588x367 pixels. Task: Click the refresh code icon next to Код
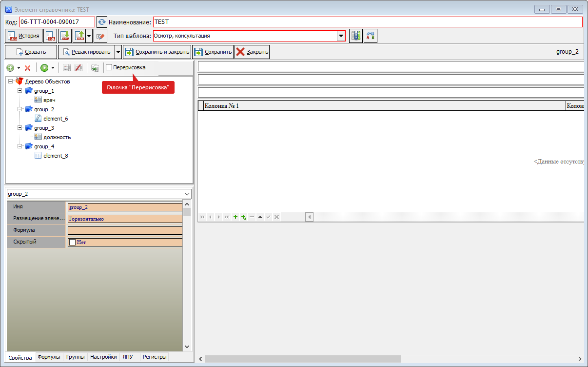(x=101, y=22)
